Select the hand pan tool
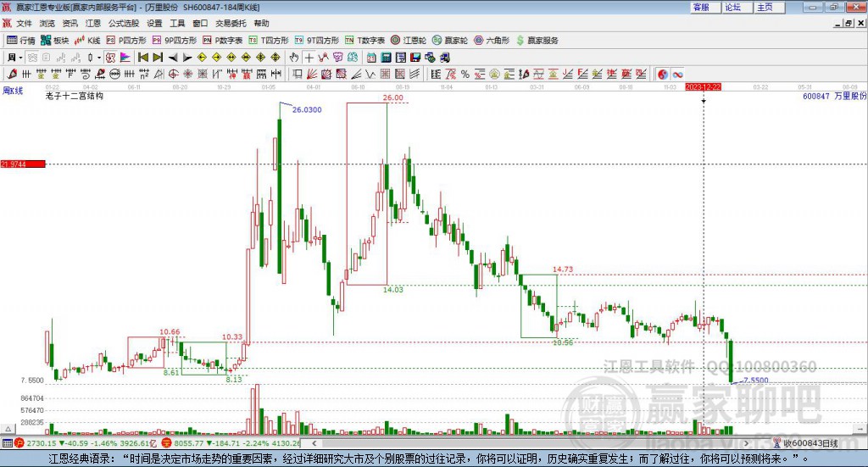 294,58
